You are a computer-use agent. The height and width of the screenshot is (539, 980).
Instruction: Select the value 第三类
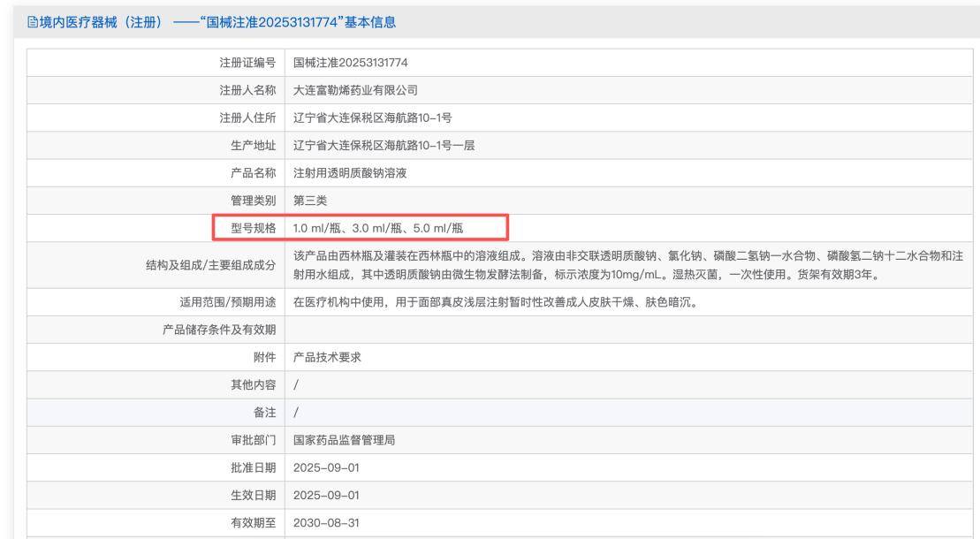pyautogui.click(x=310, y=200)
